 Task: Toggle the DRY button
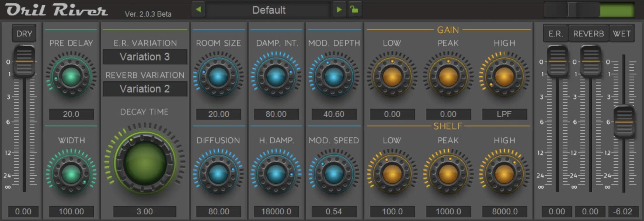pos(24,34)
